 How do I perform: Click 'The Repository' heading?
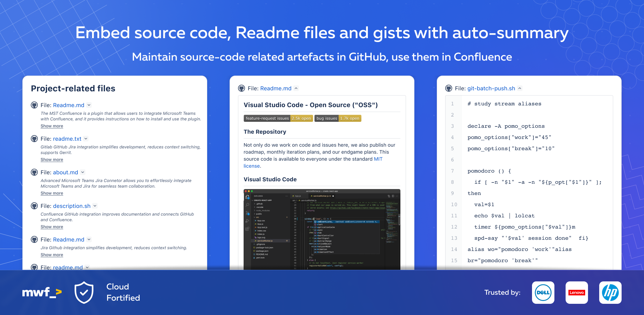265,132
